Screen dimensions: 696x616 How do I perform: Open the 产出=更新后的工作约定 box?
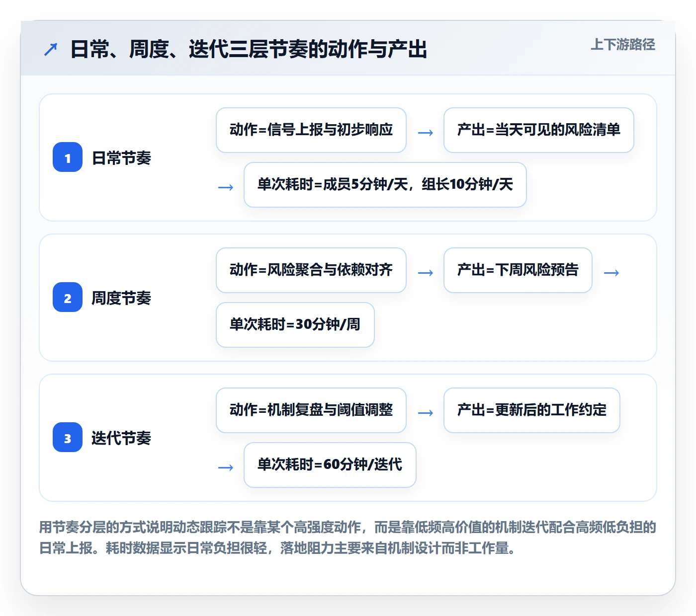pyautogui.click(x=532, y=410)
